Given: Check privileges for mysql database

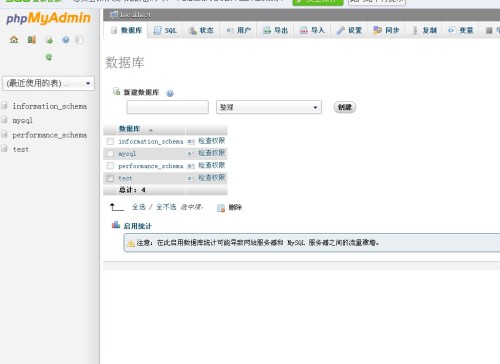Looking at the screenshot, I should pyautogui.click(x=212, y=153).
